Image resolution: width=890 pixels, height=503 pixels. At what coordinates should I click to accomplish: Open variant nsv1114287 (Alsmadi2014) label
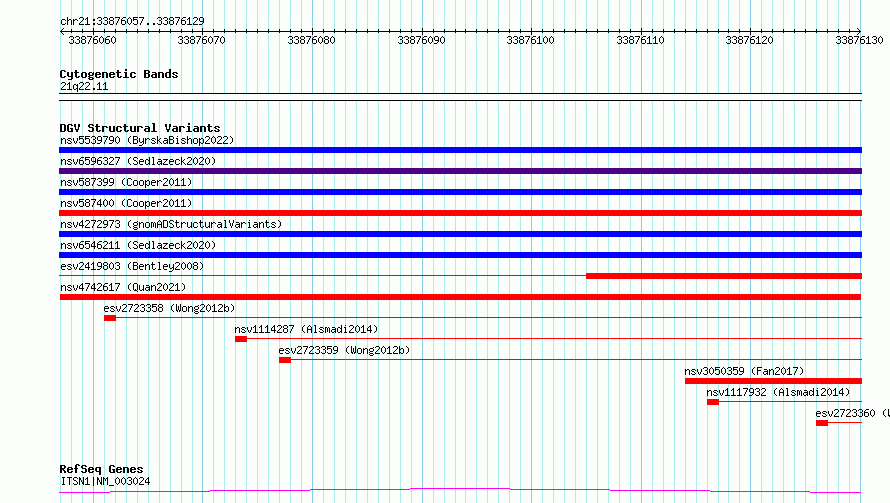click(307, 329)
